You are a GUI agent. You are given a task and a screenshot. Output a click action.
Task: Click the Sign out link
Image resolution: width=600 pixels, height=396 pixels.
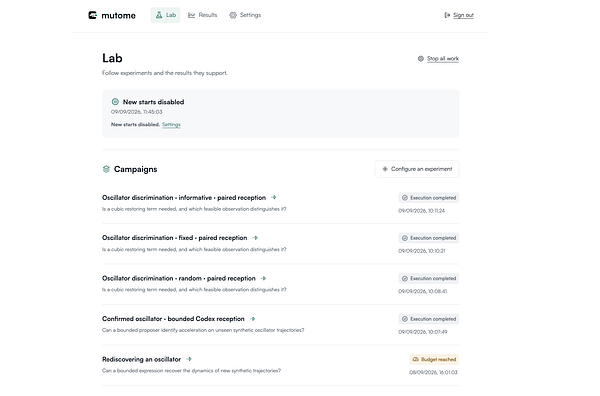(463, 15)
